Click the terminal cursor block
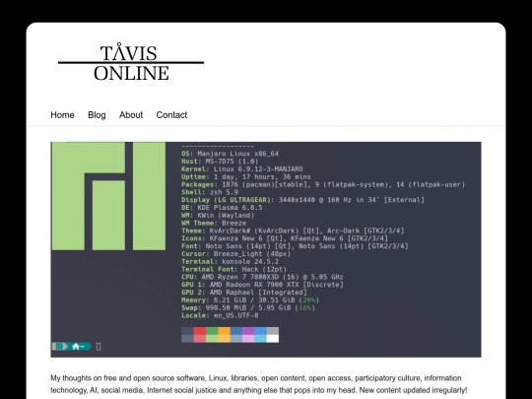The image size is (532, 399). 99,347
